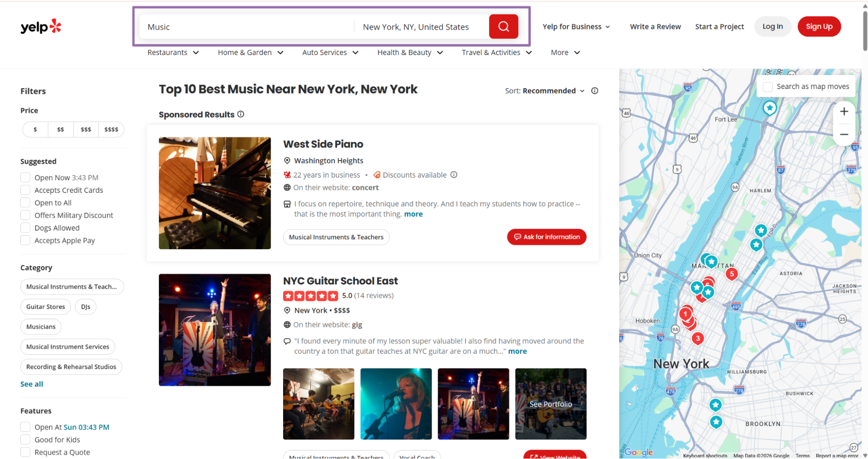This screenshot has width=868, height=459.
Task: Enable the Good for Kids filter
Action: [x=25, y=440]
